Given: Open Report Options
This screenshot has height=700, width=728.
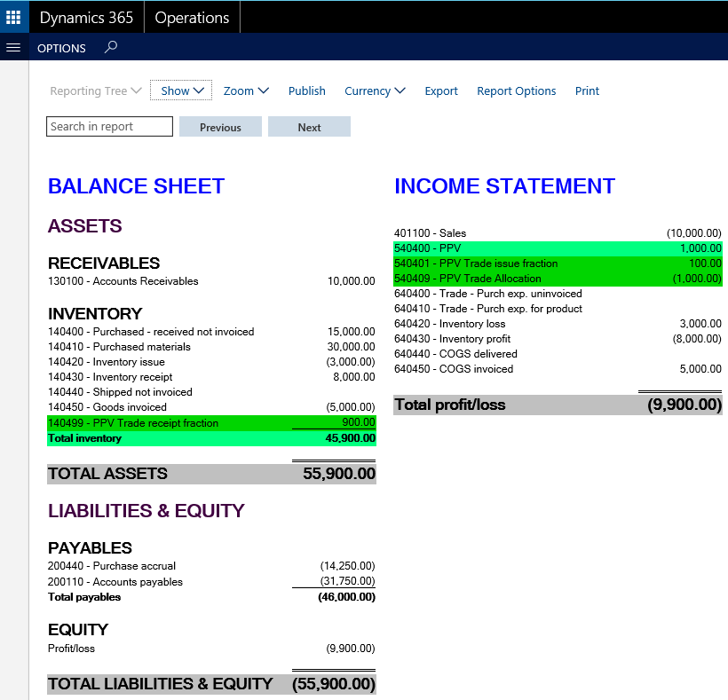Looking at the screenshot, I should [x=517, y=90].
